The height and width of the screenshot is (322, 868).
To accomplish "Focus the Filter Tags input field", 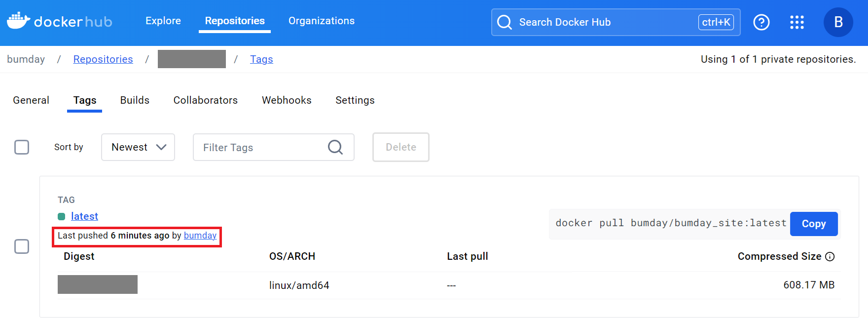I will pos(274,147).
